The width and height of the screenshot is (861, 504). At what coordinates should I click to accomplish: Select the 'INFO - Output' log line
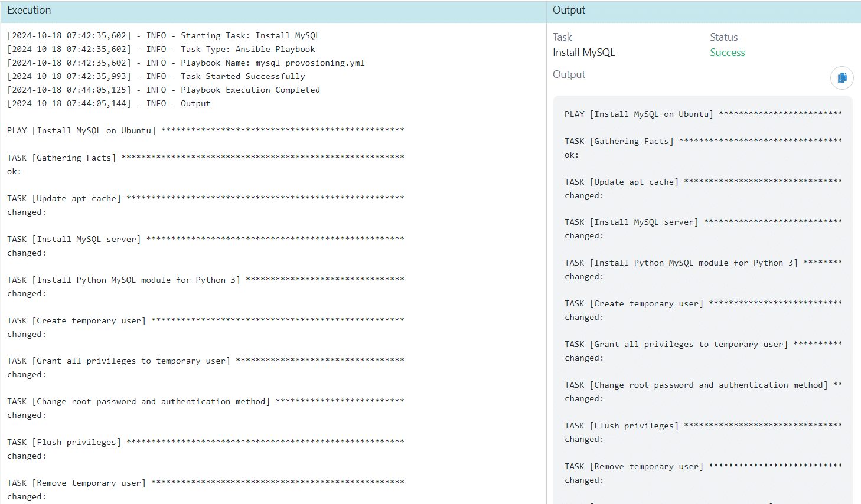pyautogui.click(x=109, y=104)
